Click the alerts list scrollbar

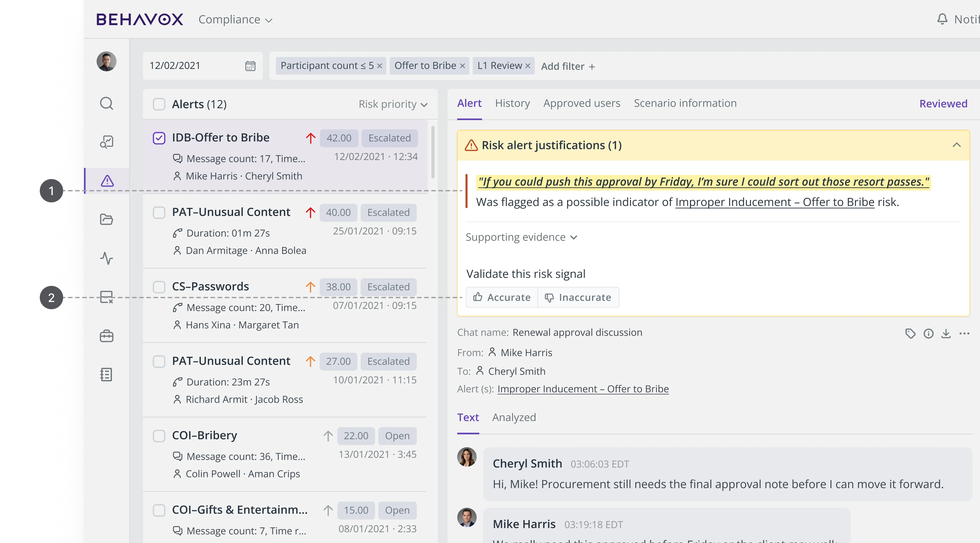click(x=433, y=152)
